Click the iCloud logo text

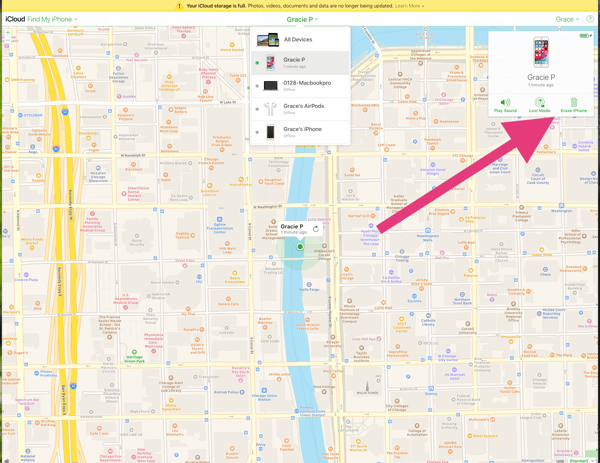[x=15, y=19]
